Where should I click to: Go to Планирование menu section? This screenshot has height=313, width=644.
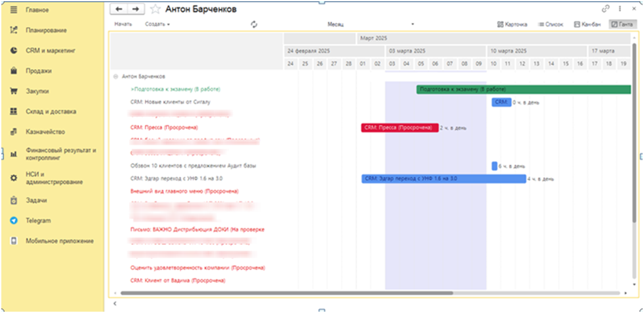pyautogui.click(x=46, y=30)
